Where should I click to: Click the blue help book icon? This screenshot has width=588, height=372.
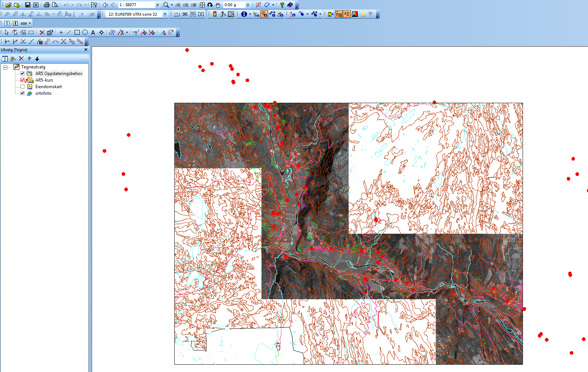click(x=290, y=5)
